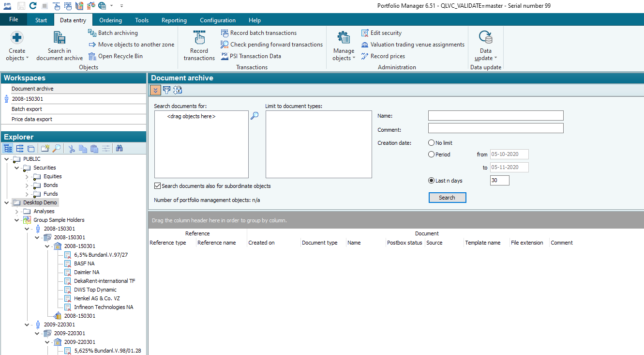Screen dimensions: 644x355
Task: Switch to the Reporting ribbon tab
Action: (174, 20)
